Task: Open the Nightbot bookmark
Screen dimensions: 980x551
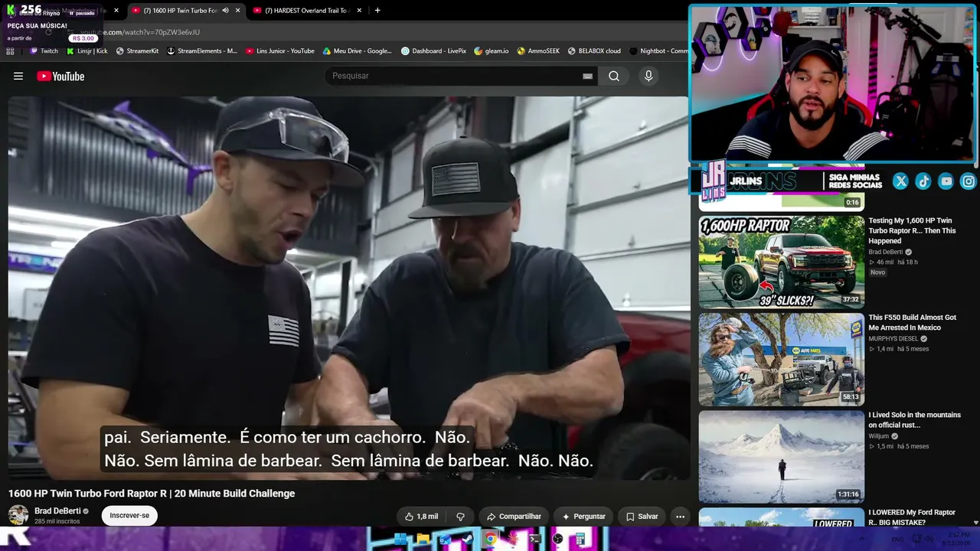Action: click(658, 51)
